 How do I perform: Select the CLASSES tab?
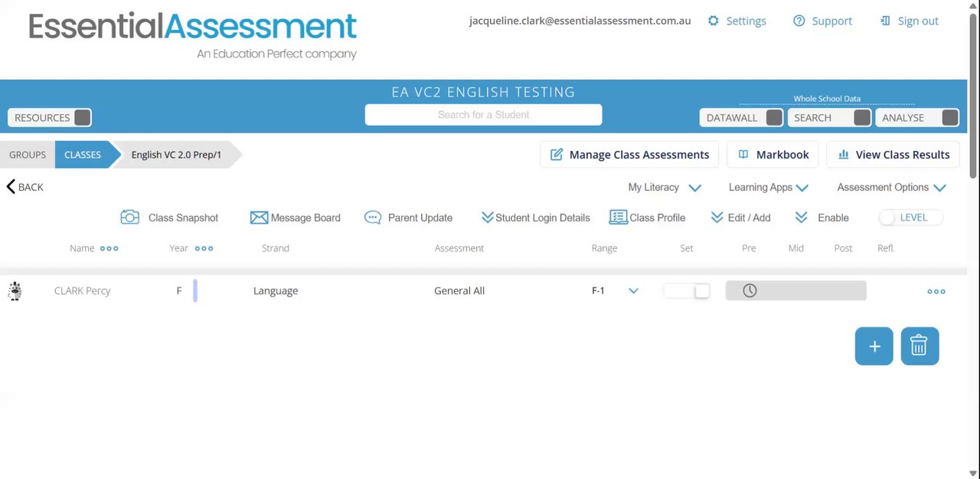point(83,155)
